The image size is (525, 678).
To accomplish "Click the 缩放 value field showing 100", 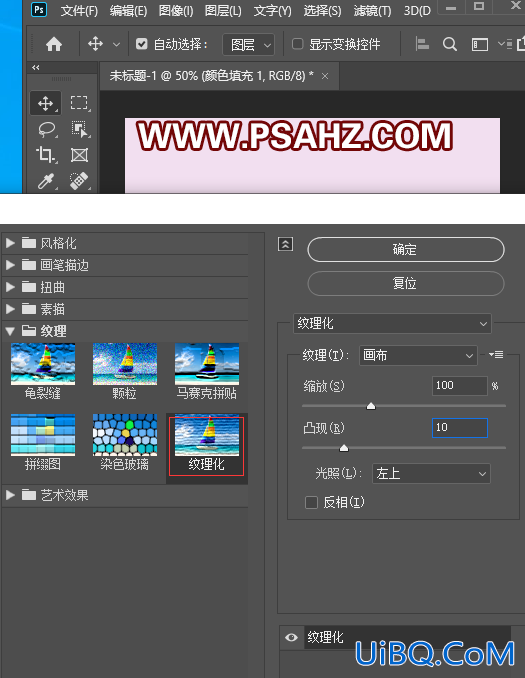I will [x=459, y=385].
